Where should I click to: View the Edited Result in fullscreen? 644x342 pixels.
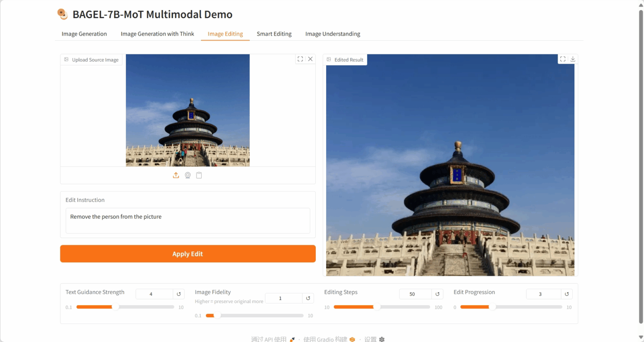coord(563,59)
